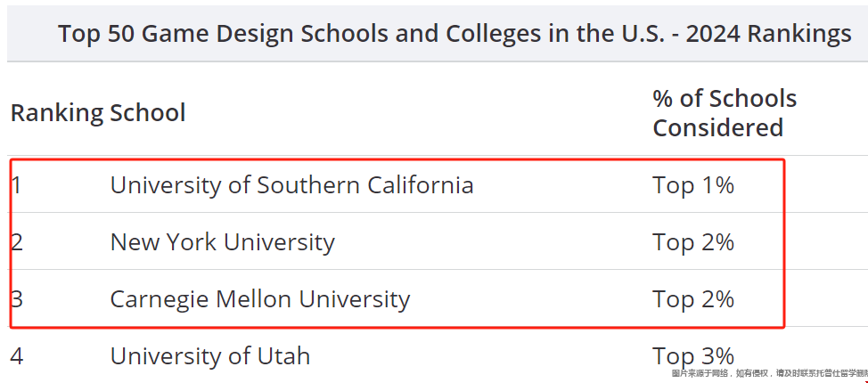868x383 pixels.
Task: Open New York University entry
Action: point(223,242)
